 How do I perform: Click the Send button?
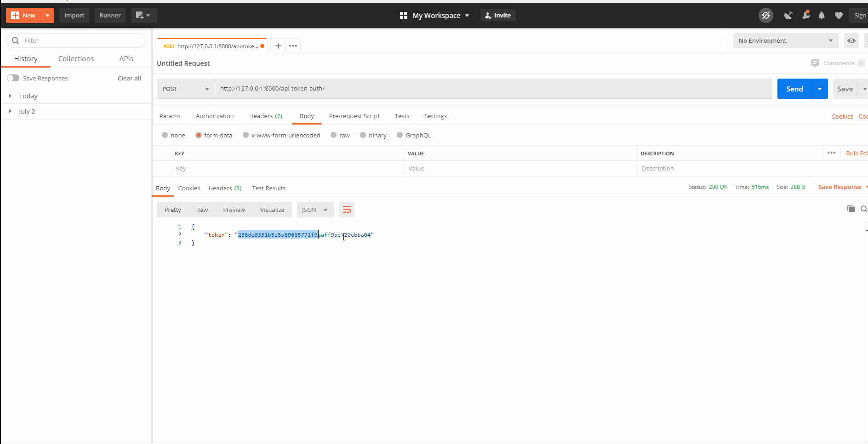pos(794,89)
